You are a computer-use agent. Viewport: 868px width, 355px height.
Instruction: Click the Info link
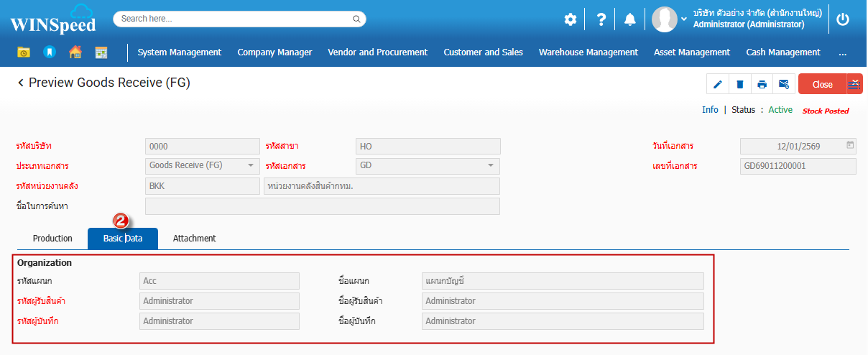tap(710, 110)
